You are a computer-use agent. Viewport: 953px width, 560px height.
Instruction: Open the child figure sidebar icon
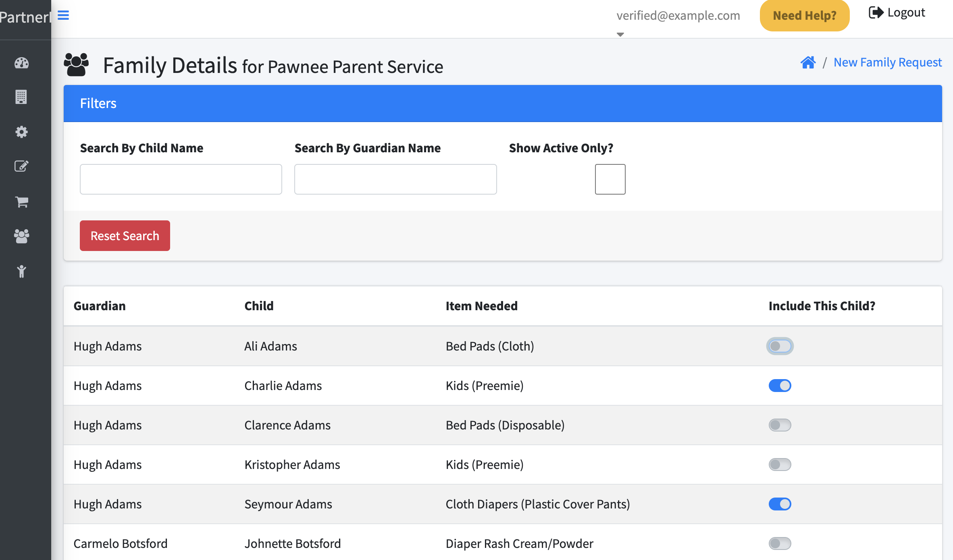pyautogui.click(x=21, y=271)
